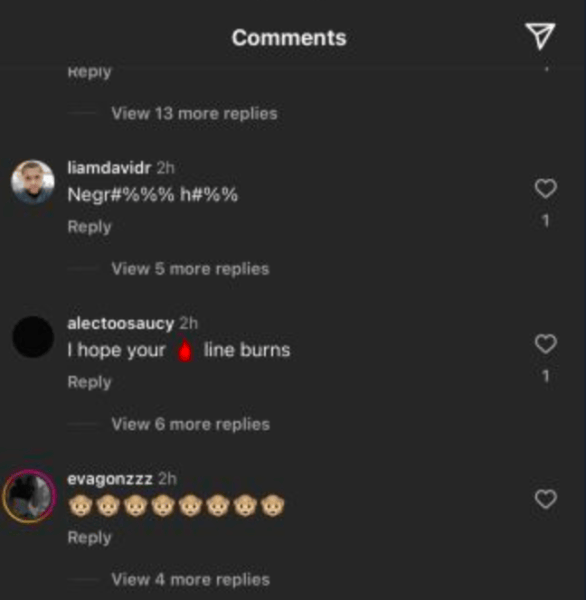This screenshot has width=586, height=600.
Task: View evagonzzz's story from ringed avatar
Action: tap(29, 496)
